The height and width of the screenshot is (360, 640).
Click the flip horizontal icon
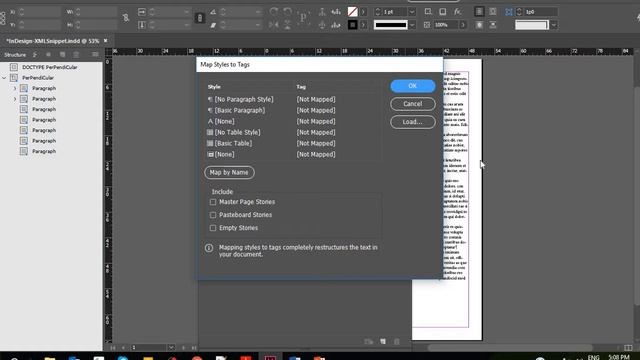tap(274, 25)
